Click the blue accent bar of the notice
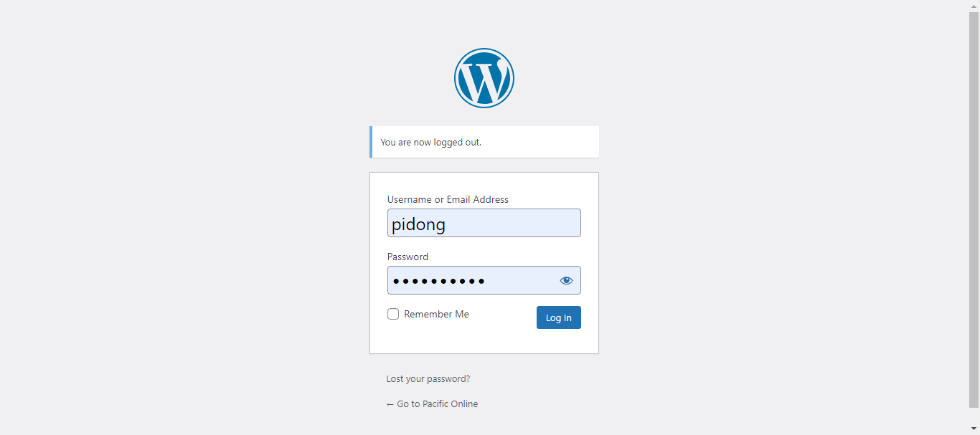This screenshot has height=435, width=980. (x=371, y=142)
